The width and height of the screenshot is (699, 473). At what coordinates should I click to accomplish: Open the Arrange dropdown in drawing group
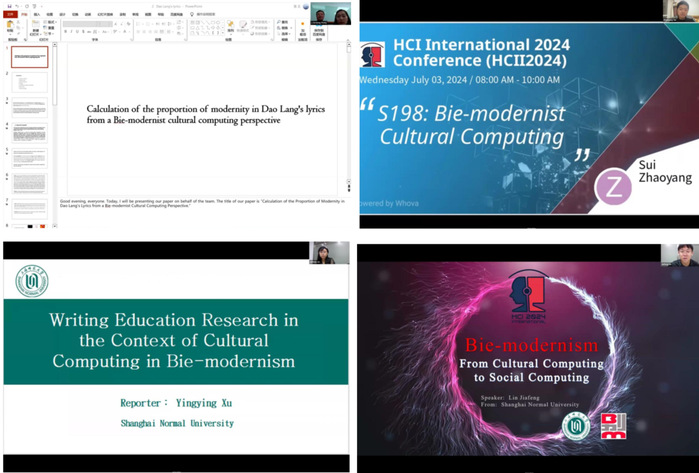coord(231,28)
